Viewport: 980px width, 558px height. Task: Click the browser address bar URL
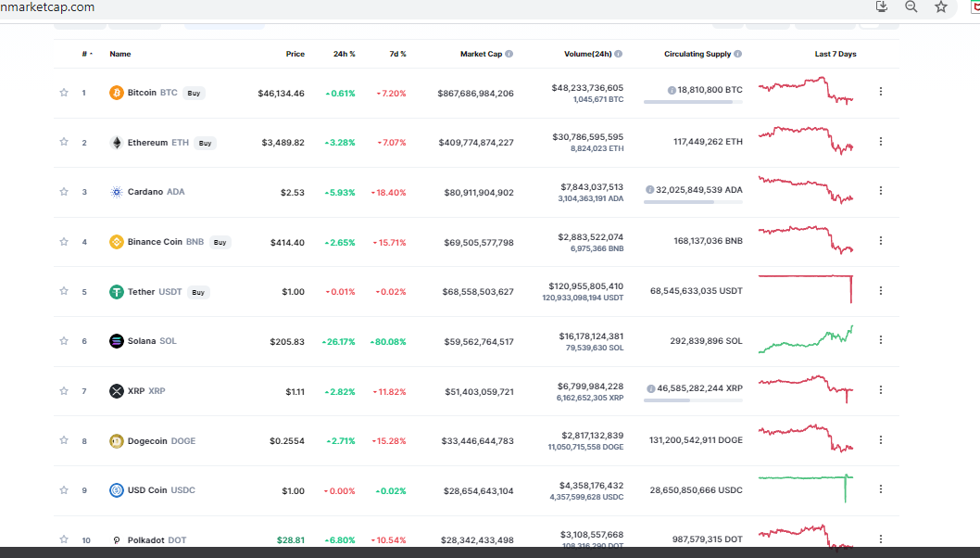(x=47, y=6)
